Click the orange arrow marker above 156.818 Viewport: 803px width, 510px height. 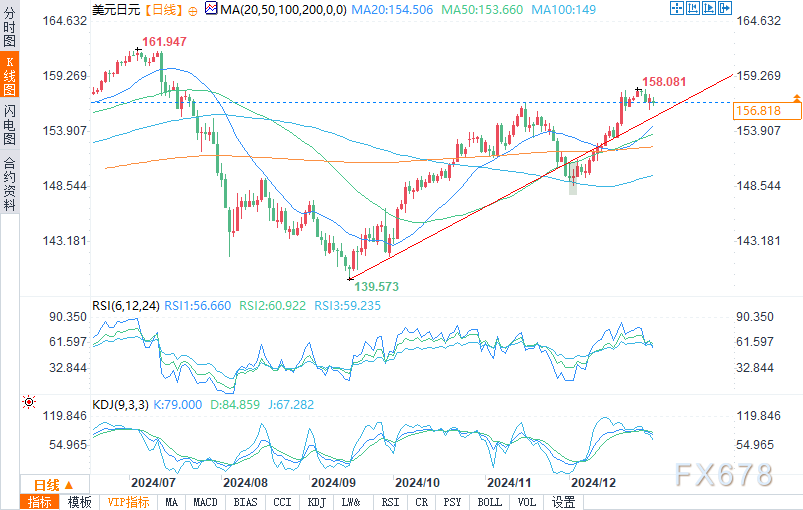pos(796,98)
